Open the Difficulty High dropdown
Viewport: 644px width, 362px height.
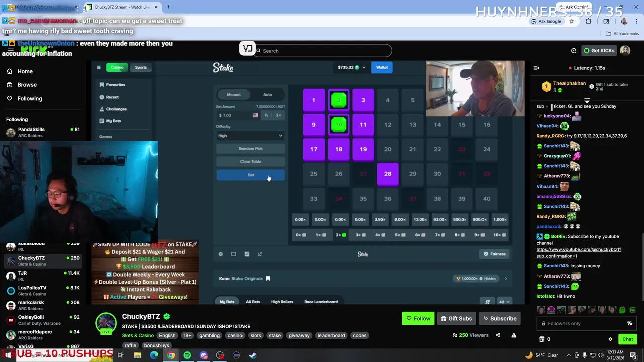pos(251,136)
